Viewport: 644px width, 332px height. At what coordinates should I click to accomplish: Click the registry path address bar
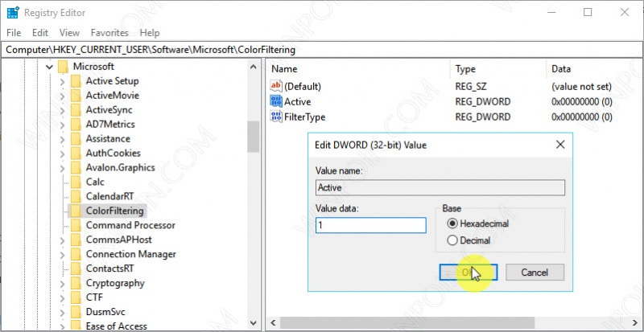321,50
